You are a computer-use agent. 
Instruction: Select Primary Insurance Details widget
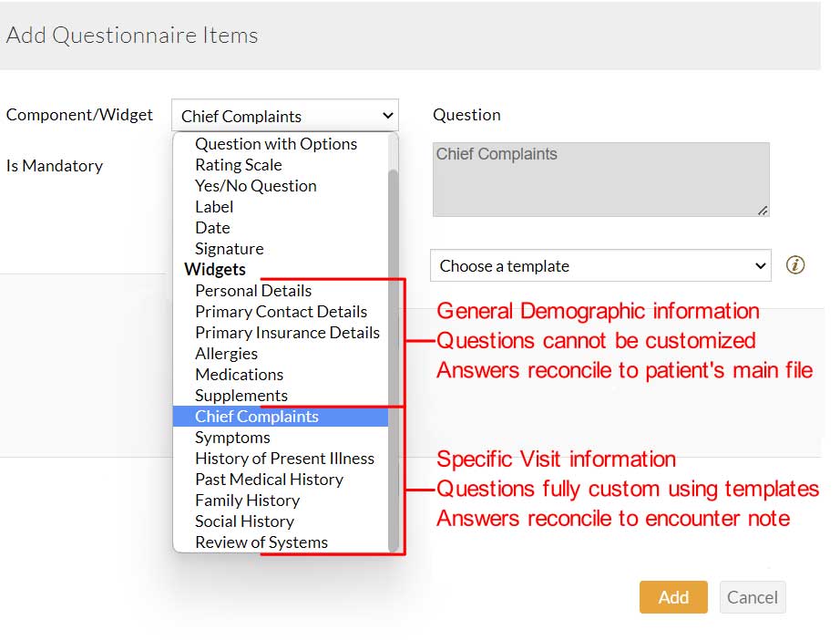pos(287,333)
